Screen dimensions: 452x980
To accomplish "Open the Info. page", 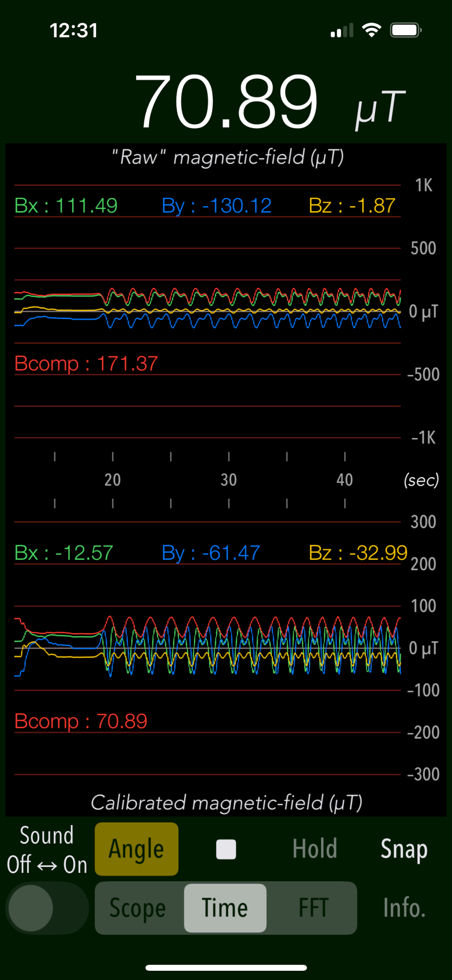I will point(404,908).
